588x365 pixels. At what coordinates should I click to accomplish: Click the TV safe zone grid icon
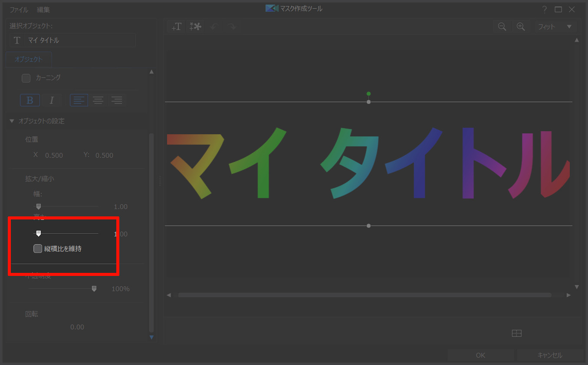coord(516,333)
